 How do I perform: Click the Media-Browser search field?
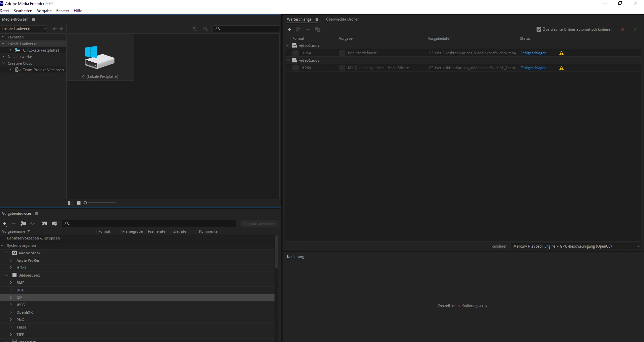click(x=246, y=29)
